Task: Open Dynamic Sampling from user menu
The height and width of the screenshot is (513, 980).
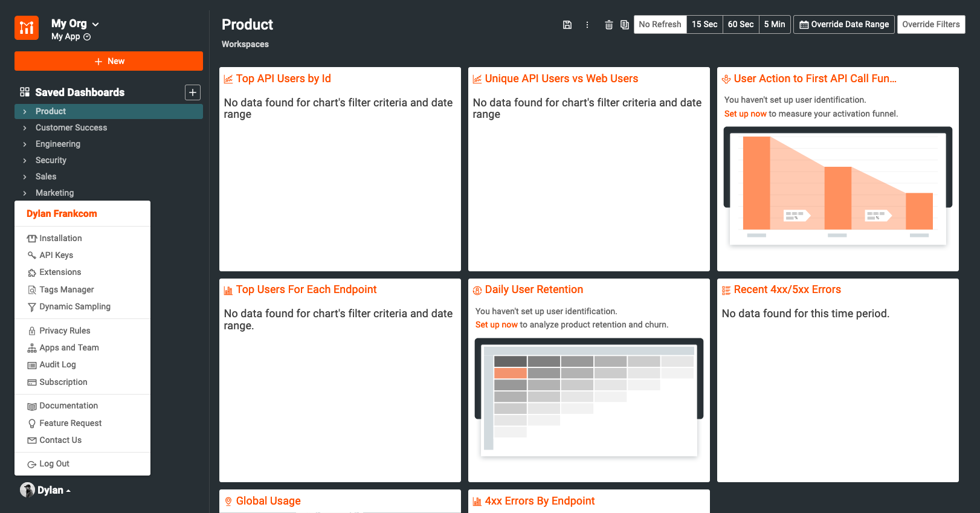Action: coord(75,307)
